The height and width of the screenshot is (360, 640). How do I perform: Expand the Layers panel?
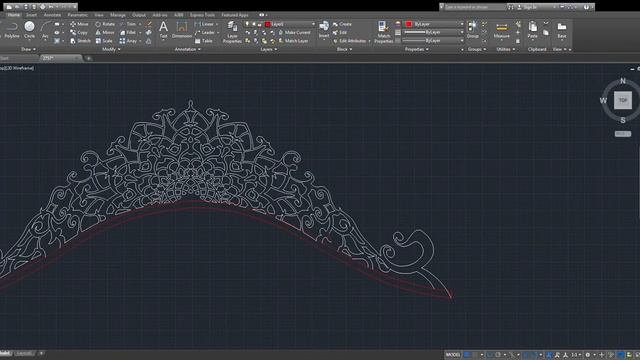tap(269, 49)
